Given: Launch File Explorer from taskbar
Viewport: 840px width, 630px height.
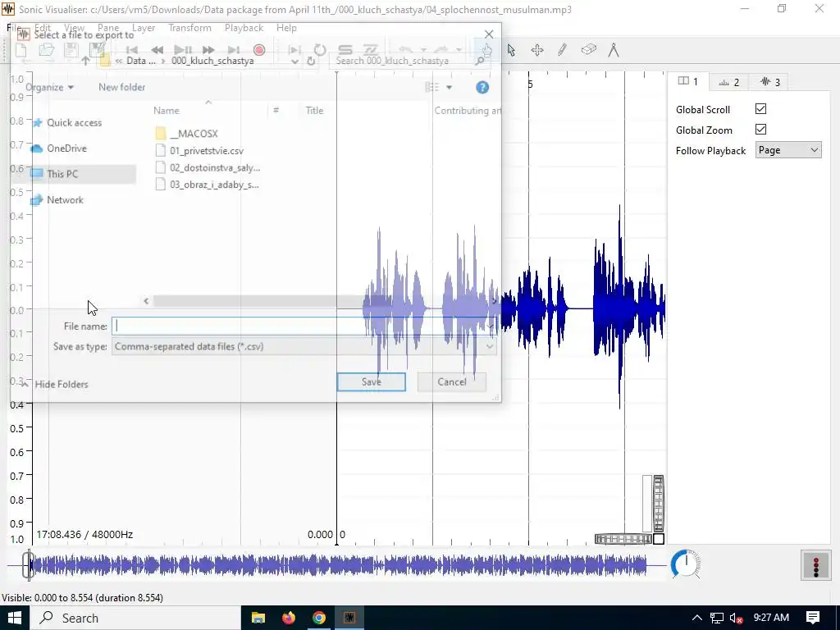Looking at the screenshot, I should click(258, 618).
